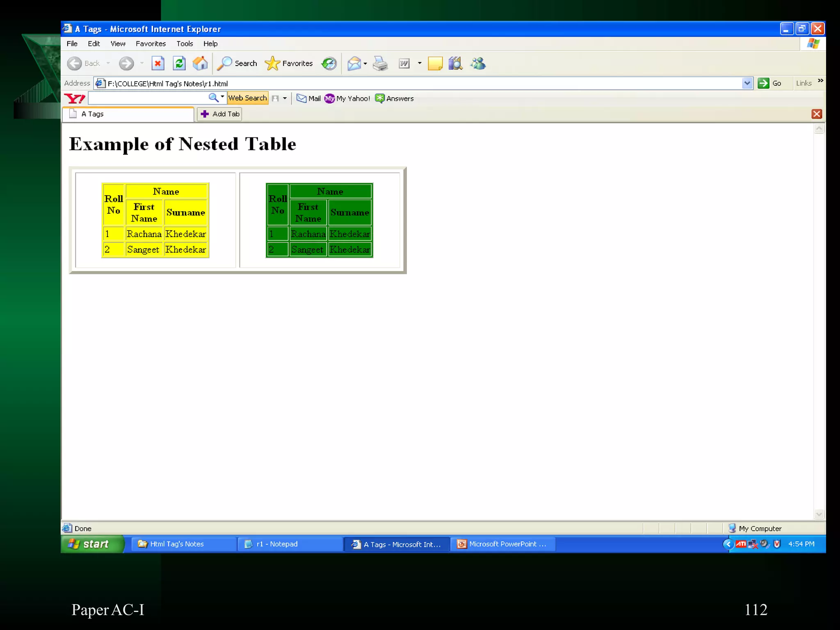Go to the Home page icon

(200, 64)
